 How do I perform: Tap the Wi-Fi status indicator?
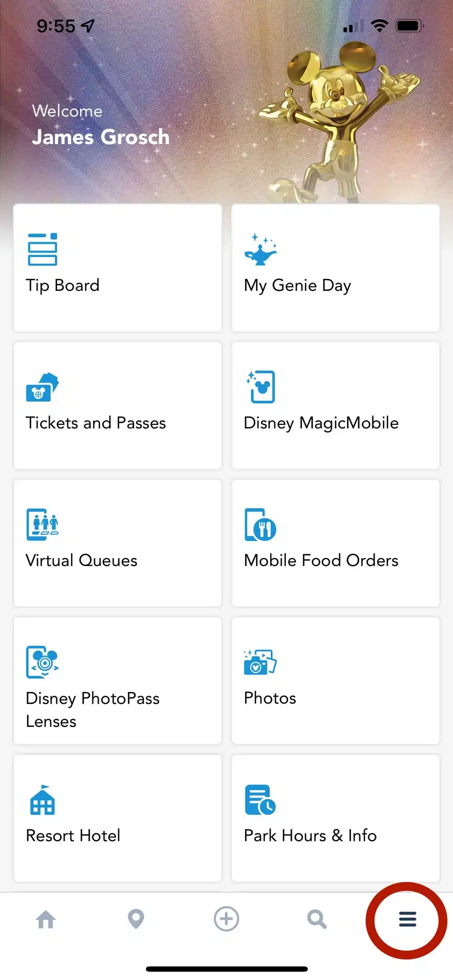(379, 26)
